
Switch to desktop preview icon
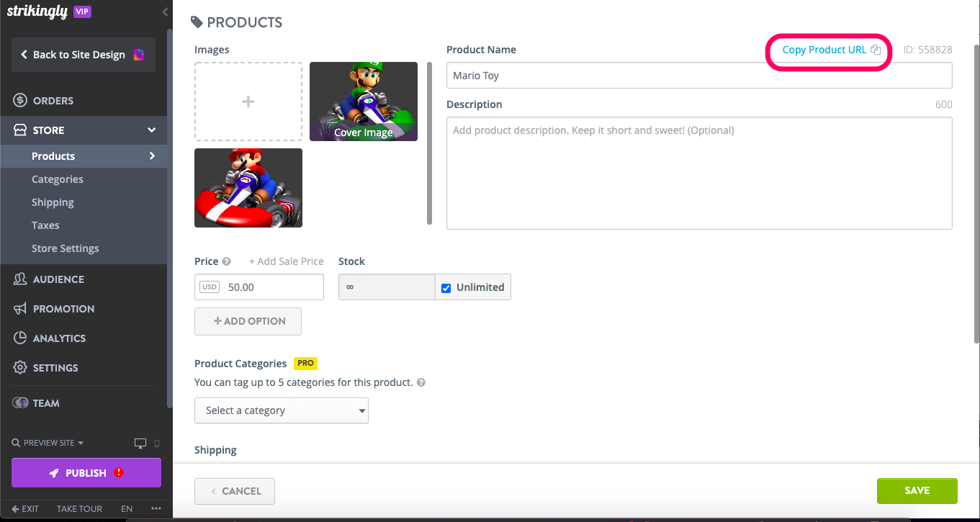(140, 443)
